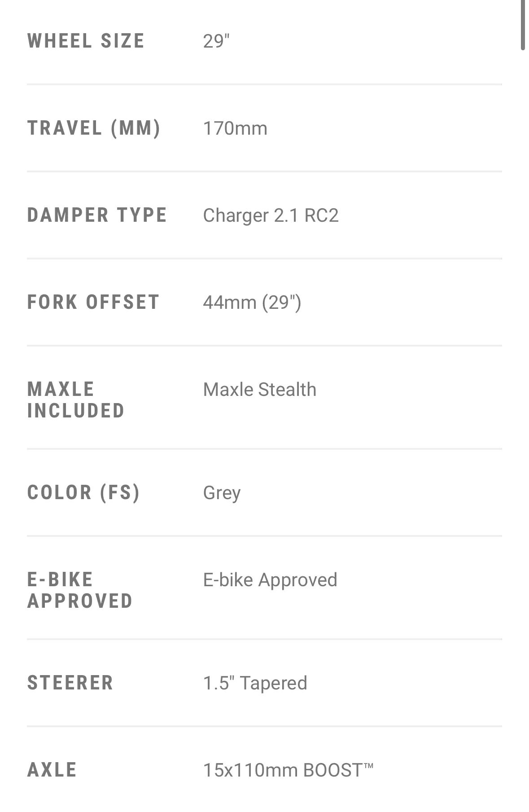The height and width of the screenshot is (812, 529).
Task: Click the COLOR (FS) label
Action: (x=84, y=492)
